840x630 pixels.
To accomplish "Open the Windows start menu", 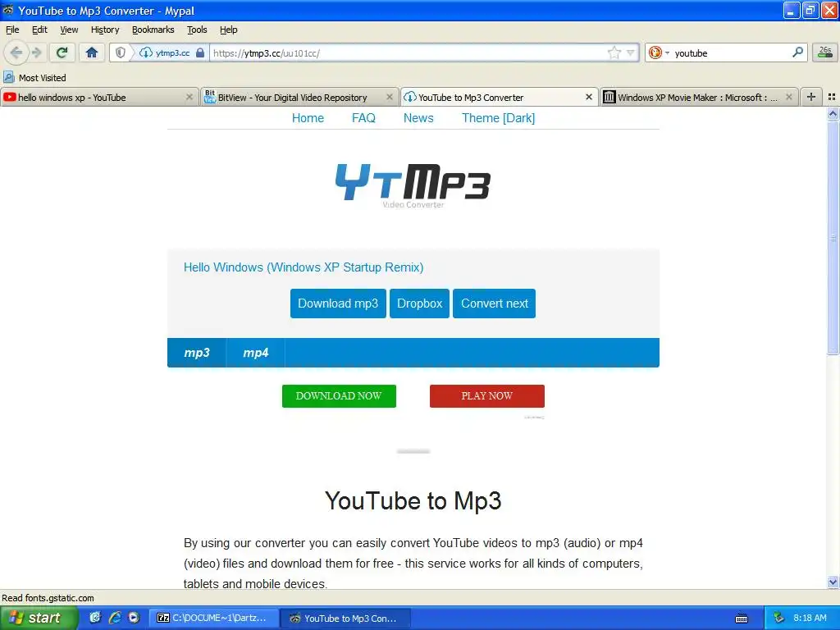I will point(39,618).
